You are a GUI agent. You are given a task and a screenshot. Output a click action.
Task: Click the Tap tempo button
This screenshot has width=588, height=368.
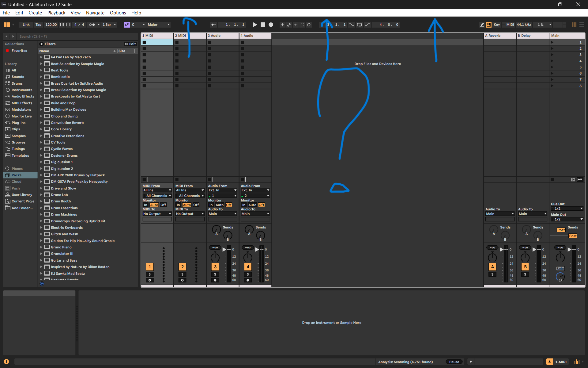38,25
